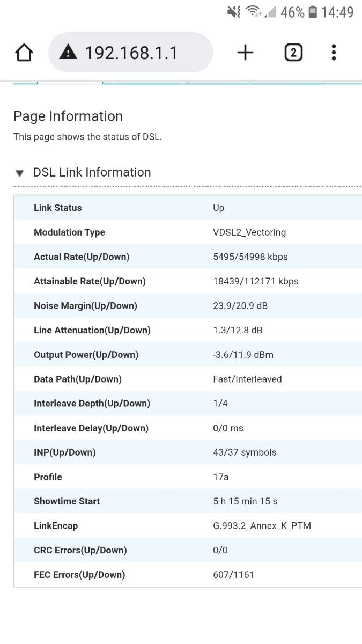Tap the Profile 17a value
362x644 pixels.
pos(221,477)
